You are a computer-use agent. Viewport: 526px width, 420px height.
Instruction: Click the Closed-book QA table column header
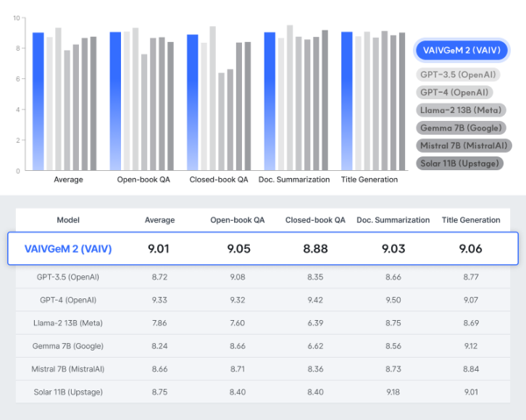(314, 219)
